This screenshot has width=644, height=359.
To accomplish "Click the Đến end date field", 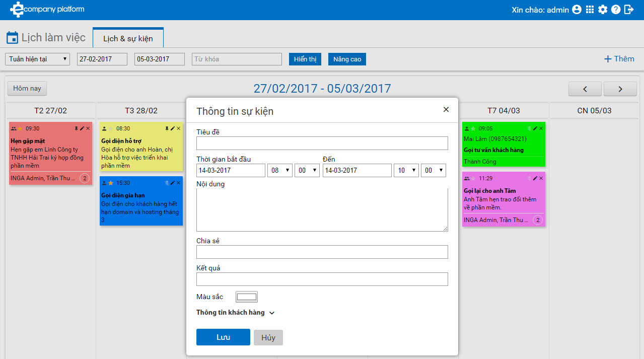I will [357, 170].
